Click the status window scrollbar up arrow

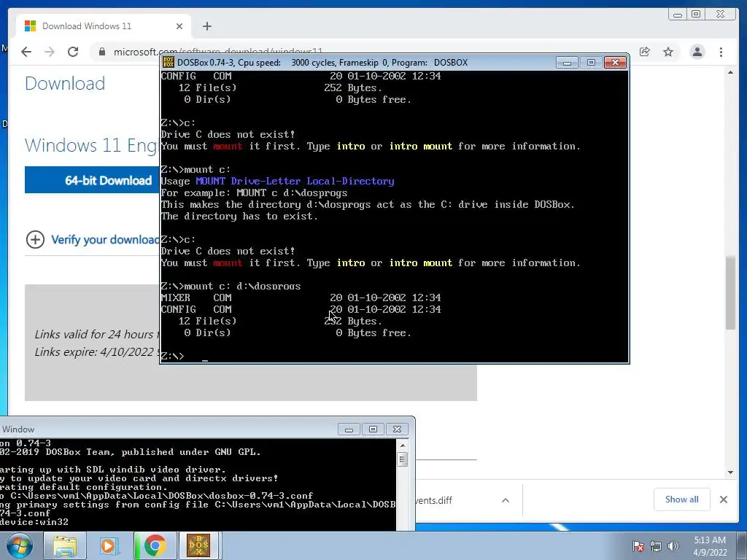click(403, 446)
